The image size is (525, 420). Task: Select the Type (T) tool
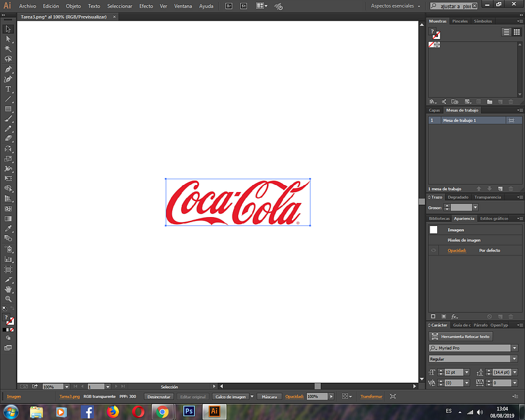coord(8,89)
